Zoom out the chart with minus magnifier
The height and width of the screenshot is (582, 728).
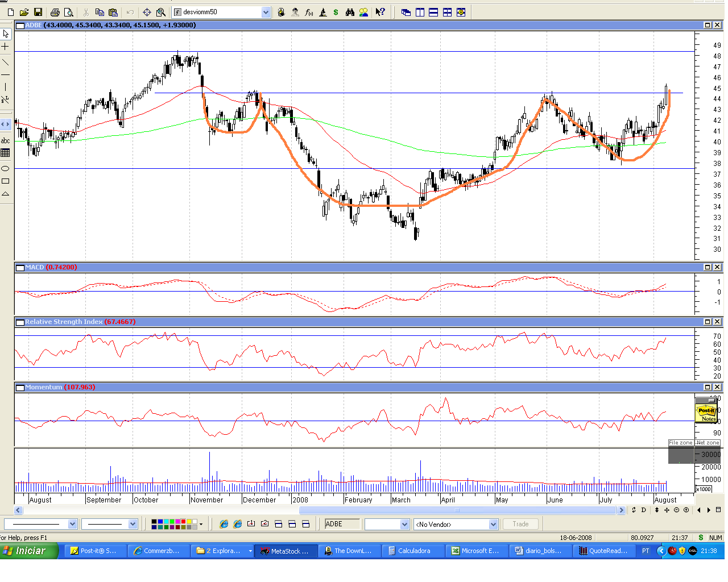(x=676, y=510)
